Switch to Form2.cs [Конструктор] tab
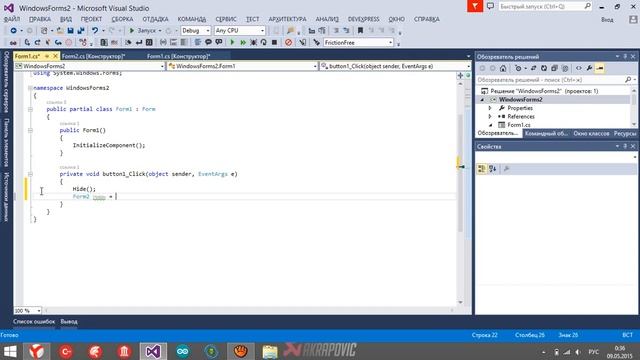 (93, 56)
